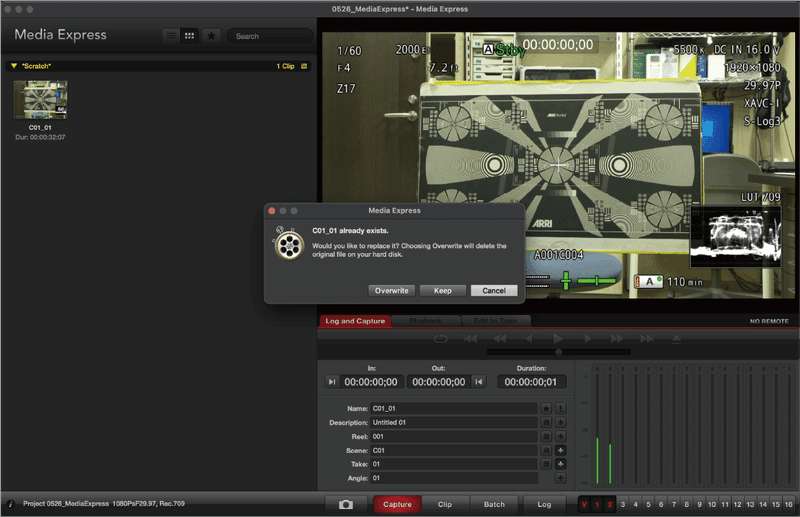Click the jog shuttle slider knob
The image size is (800, 517).
click(x=559, y=352)
